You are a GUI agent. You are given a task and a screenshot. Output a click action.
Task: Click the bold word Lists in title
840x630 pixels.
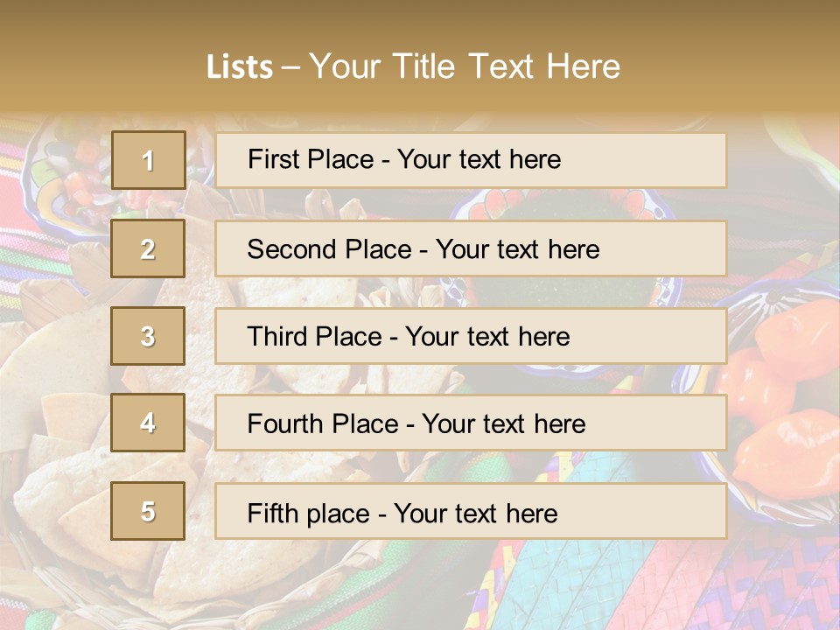[240, 67]
